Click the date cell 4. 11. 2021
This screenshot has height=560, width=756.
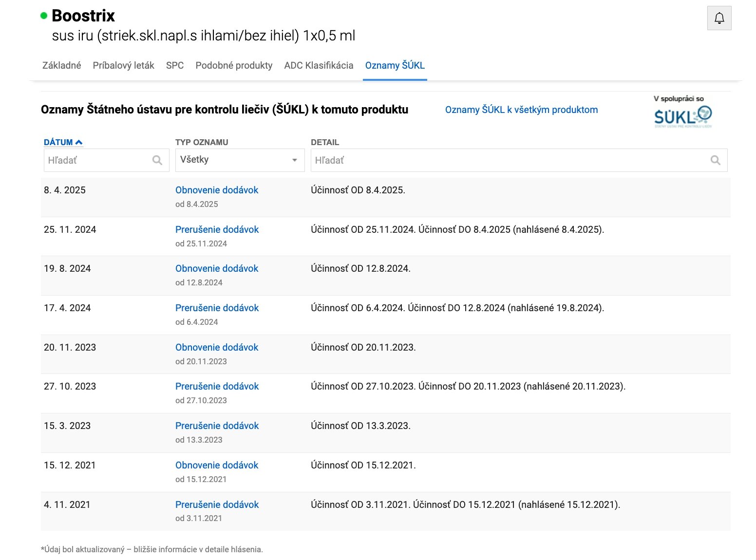(x=67, y=504)
